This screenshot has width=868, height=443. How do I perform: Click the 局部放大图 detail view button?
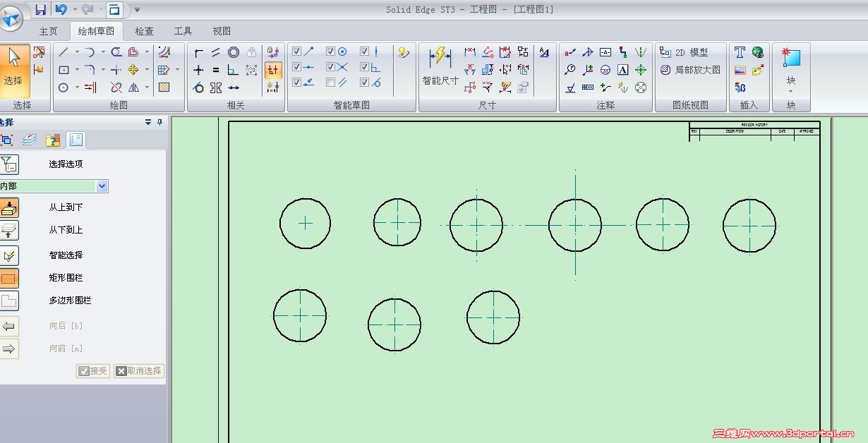click(x=691, y=70)
